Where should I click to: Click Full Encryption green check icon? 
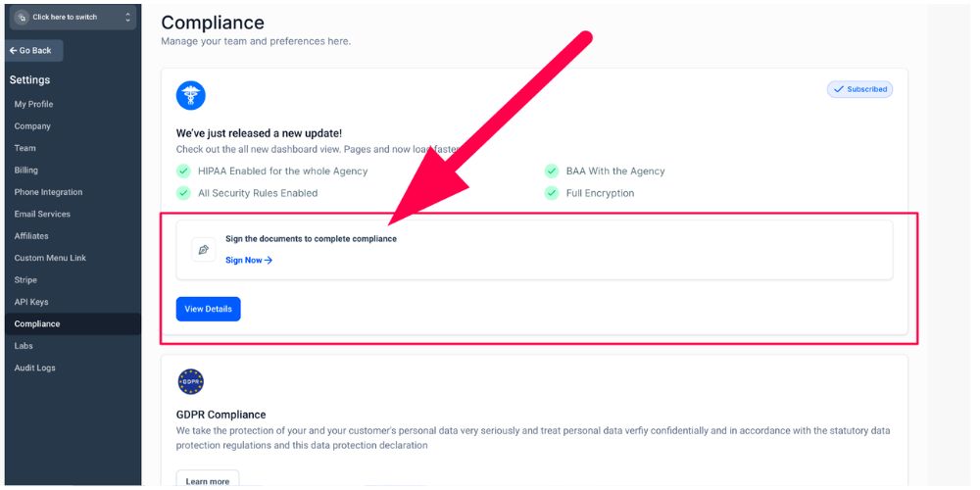click(x=552, y=193)
